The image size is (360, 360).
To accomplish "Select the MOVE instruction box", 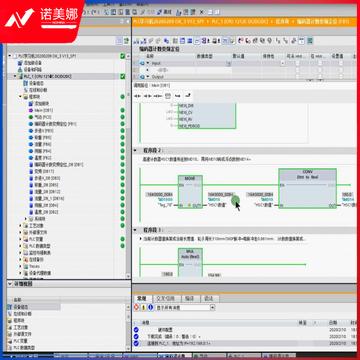I will pyautogui.click(x=190, y=192).
